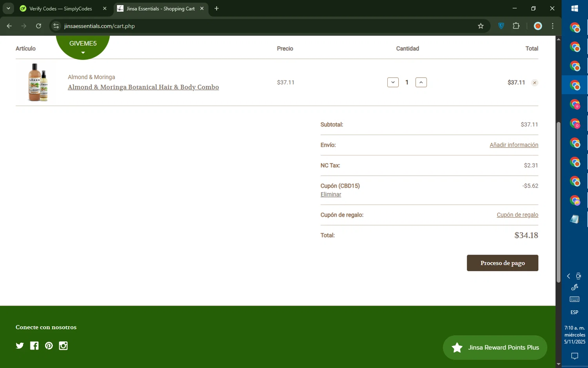Increase quantity with the up arrow

point(421,82)
